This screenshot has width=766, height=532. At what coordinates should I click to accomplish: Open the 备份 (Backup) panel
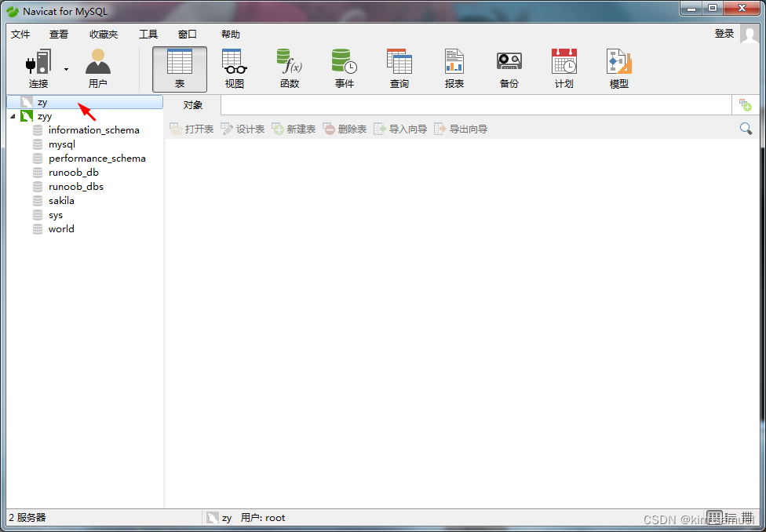[509, 67]
